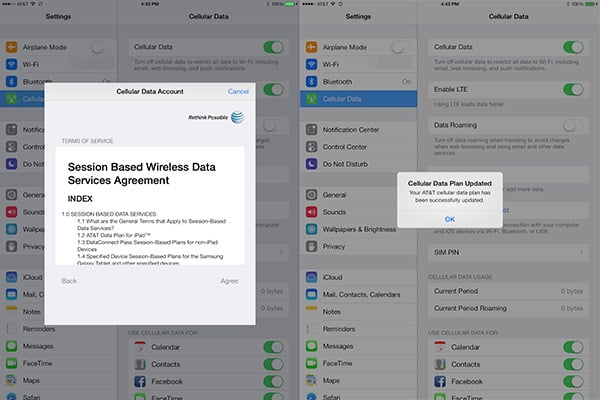Tap the Wi-Fi icon in the left screen sidebar
Viewport: 600px width, 400px height.
tap(11, 64)
